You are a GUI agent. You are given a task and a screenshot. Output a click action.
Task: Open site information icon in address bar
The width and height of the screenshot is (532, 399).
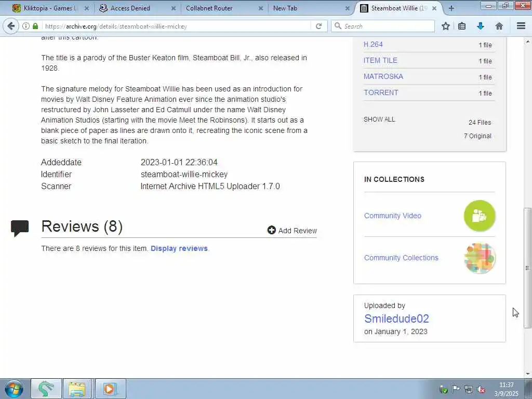[x=26, y=26]
